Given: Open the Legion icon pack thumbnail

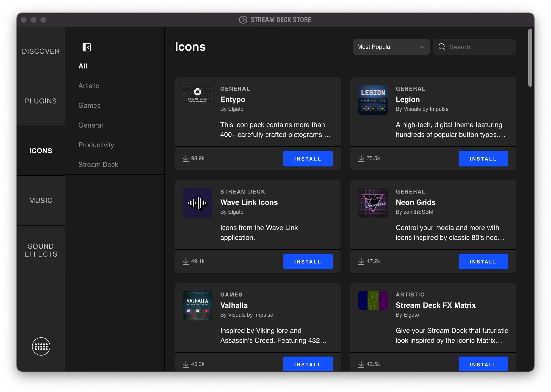Looking at the screenshot, I should [x=373, y=100].
